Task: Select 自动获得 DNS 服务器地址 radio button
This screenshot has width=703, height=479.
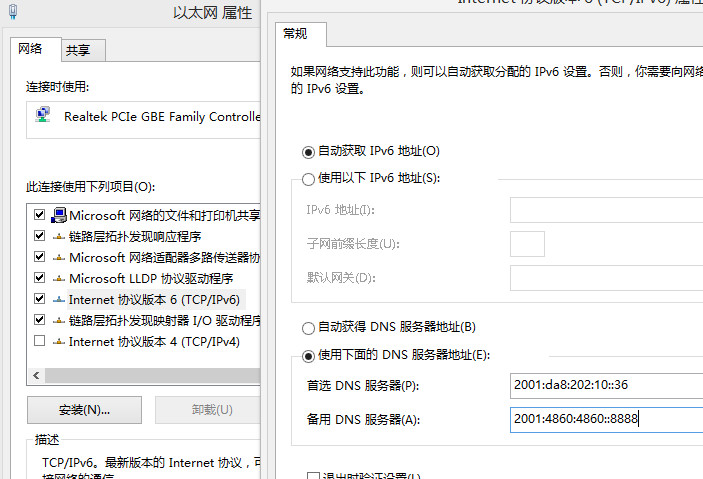Action: 308,327
